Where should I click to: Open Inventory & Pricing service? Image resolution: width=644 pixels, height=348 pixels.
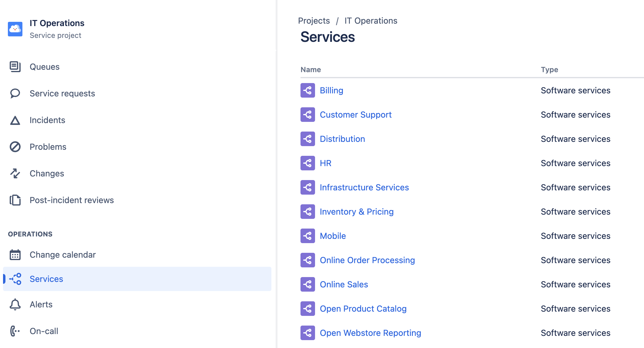click(357, 212)
